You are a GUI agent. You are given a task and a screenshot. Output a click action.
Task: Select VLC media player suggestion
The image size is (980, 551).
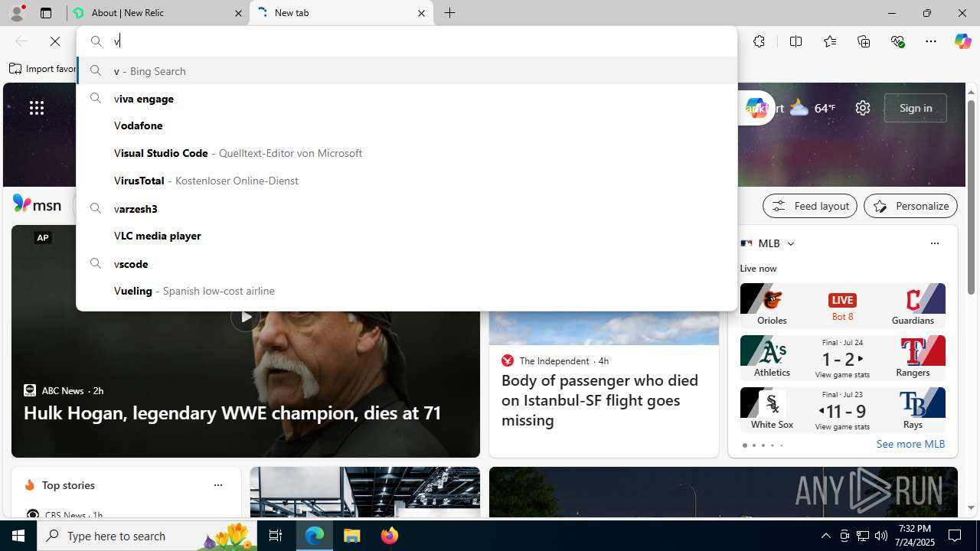407,236
